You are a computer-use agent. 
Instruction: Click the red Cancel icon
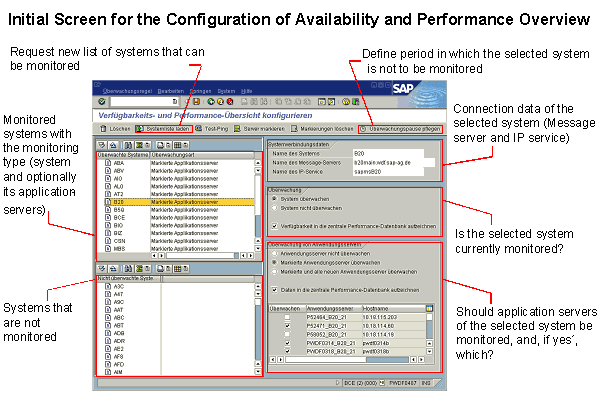[230, 102]
